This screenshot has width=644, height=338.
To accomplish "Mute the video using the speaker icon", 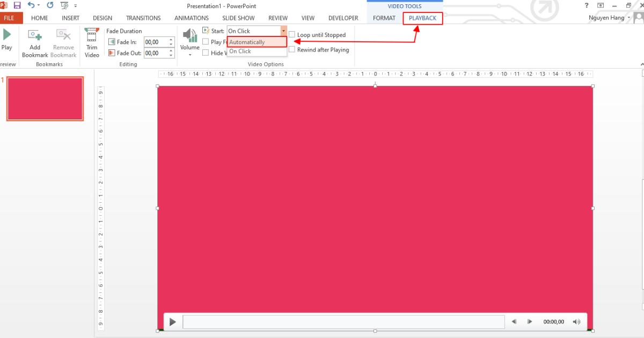I will pyautogui.click(x=576, y=321).
